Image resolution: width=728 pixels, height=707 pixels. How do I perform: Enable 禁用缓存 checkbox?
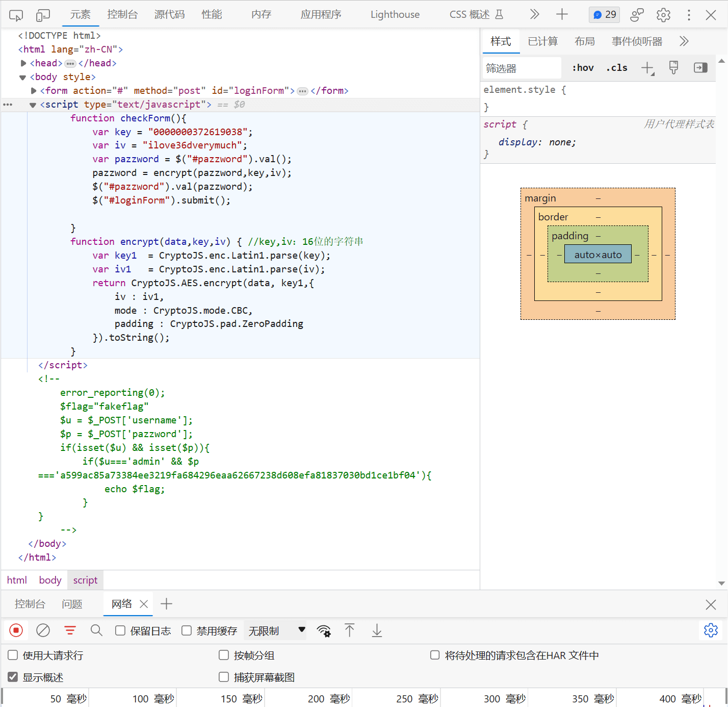(x=187, y=630)
